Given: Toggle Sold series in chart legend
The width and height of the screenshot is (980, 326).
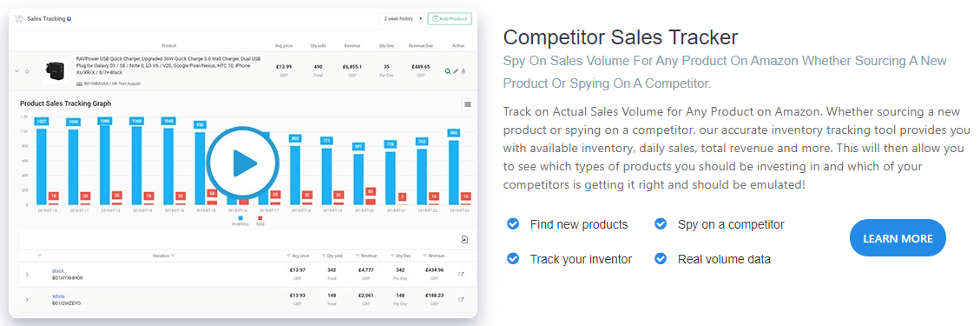Looking at the screenshot, I should click(260, 220).
